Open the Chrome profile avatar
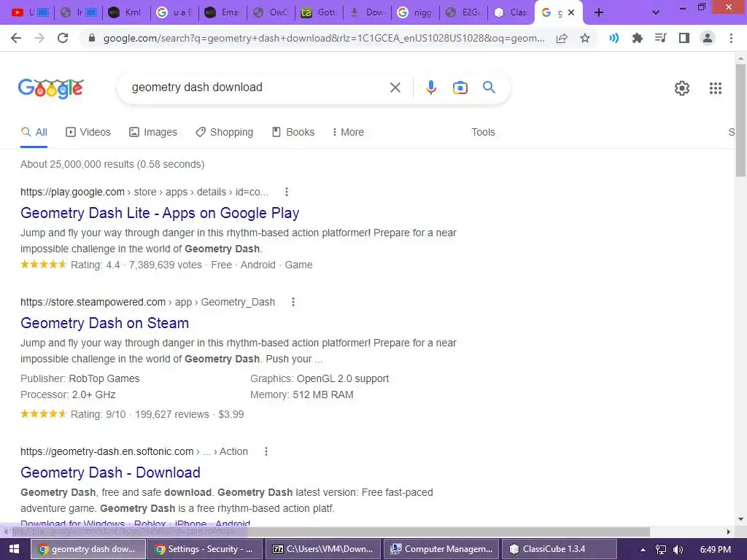This screenshot has height=560, width=747. (708, 38)
